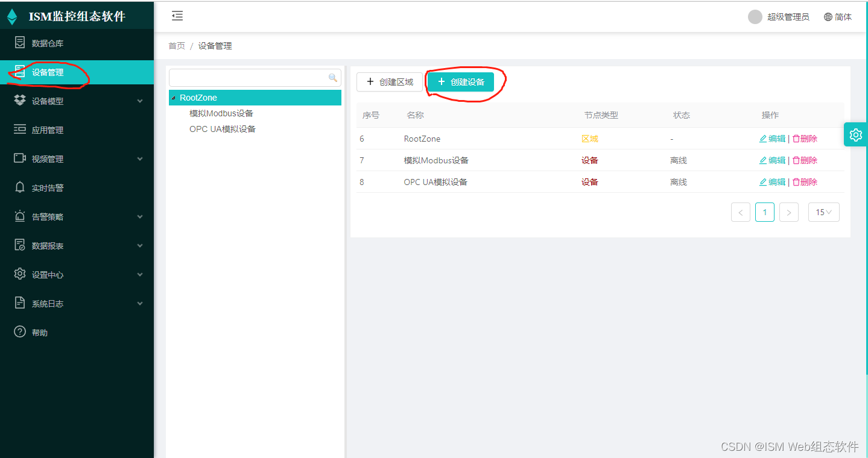Click pencil edit icon in 模拟Modbus设备 row
This screenshot has height=458, width=868.
pyautogui.click(x=763, y=160)
